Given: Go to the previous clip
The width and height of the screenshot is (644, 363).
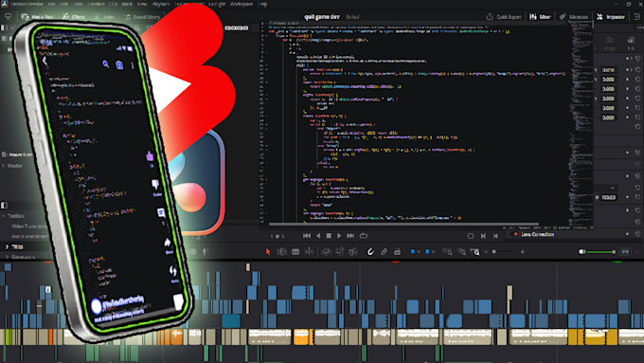Looking at the screenshot, I should (495, 236).
